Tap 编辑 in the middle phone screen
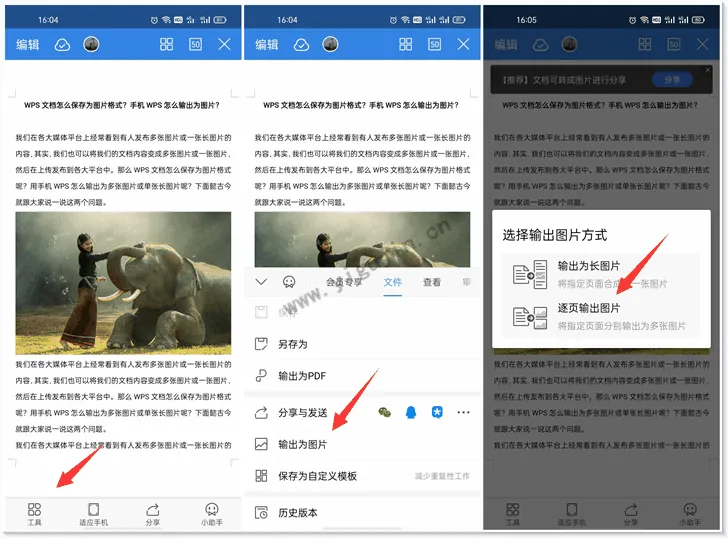Image resolution: width=728 pixels, height=539 pixels. (267, 45)
